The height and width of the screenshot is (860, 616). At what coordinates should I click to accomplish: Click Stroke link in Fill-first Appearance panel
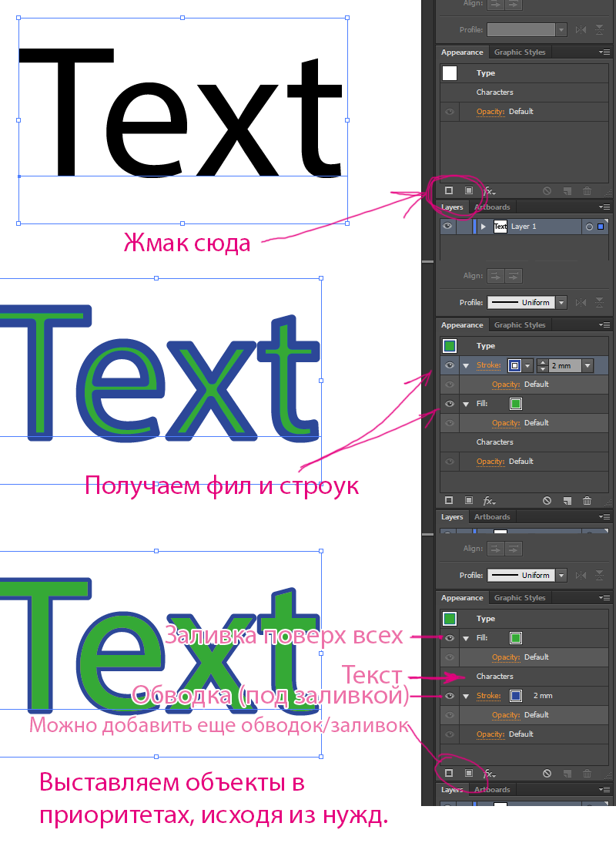(488, 695)
